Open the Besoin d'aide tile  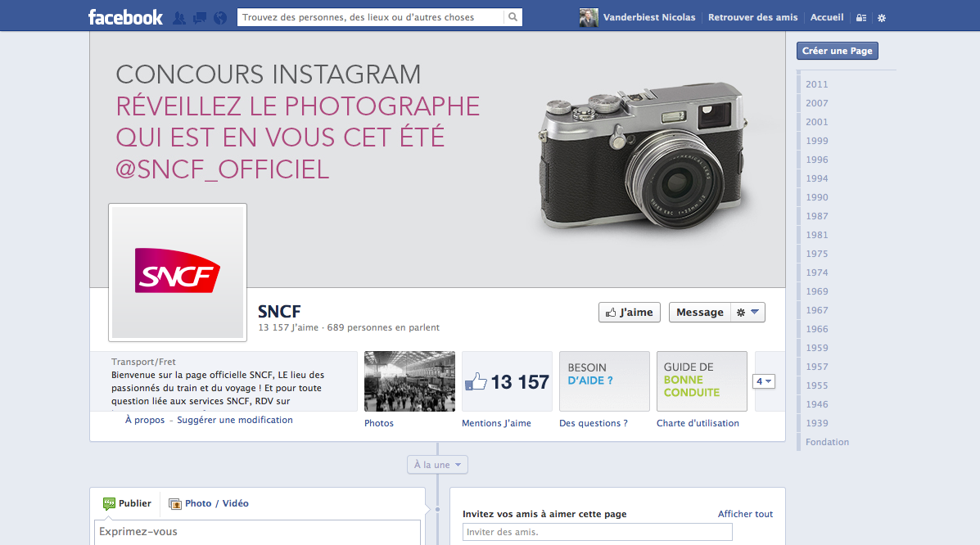(x=604, y=381)
